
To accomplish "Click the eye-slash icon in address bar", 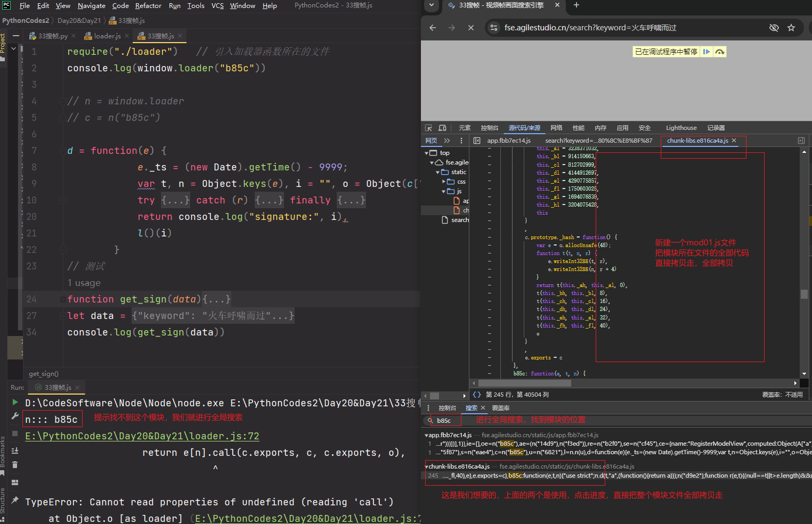I will (774, 28).
